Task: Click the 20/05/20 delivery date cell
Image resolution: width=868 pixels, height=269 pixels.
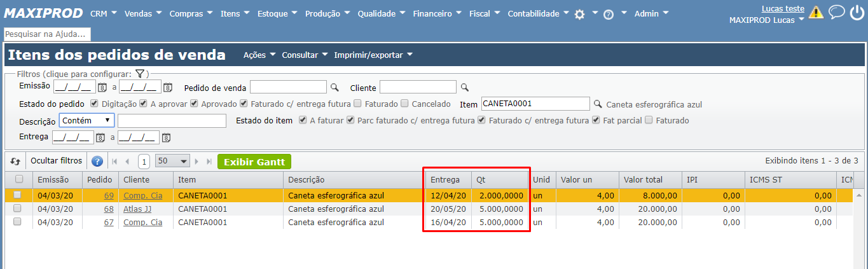Action: click(448, 209)
